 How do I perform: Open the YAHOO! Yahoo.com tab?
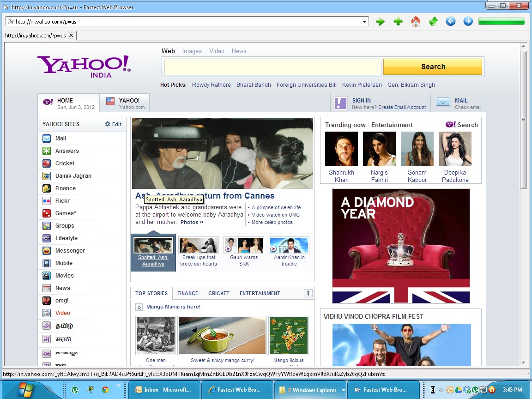[x=125, y=103]
